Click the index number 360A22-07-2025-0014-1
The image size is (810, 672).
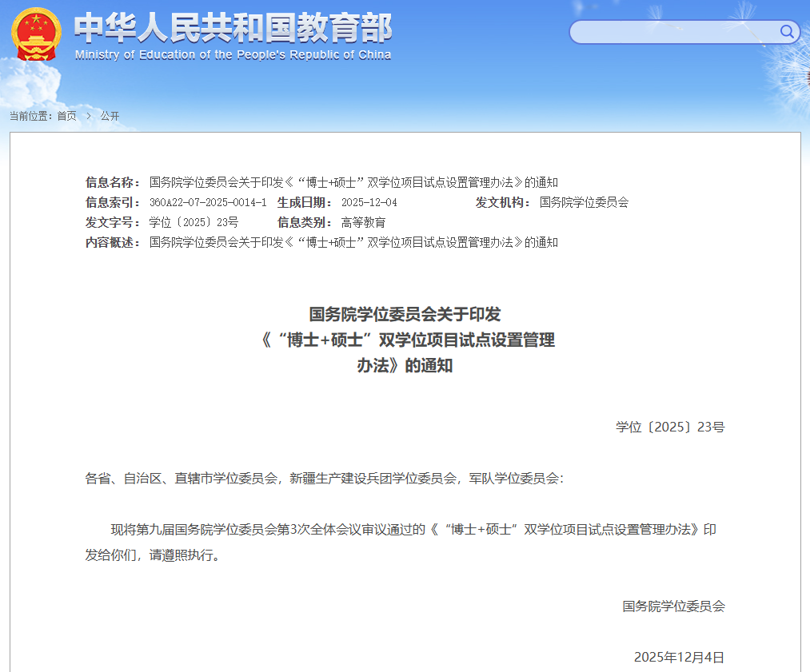(x=208, y=202)
